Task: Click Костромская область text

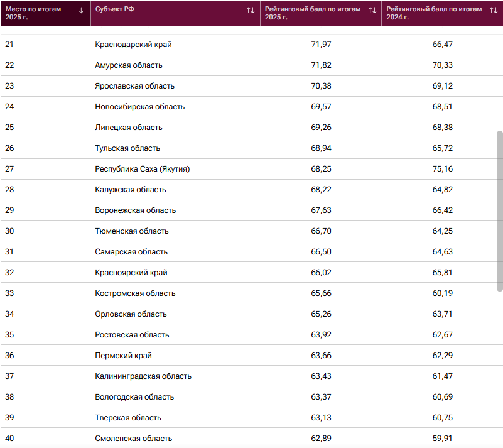Action: (135, 293)
